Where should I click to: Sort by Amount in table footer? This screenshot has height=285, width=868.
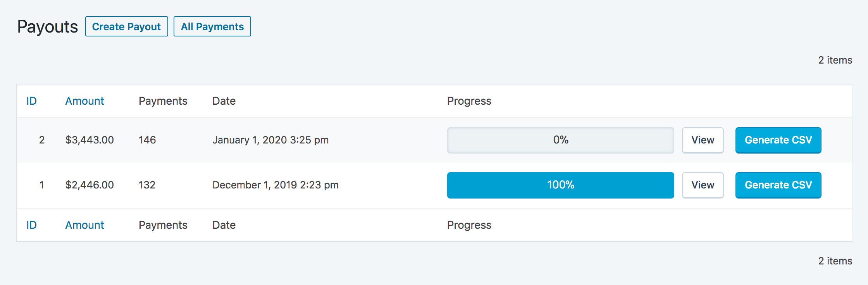(x=84, y=225)
